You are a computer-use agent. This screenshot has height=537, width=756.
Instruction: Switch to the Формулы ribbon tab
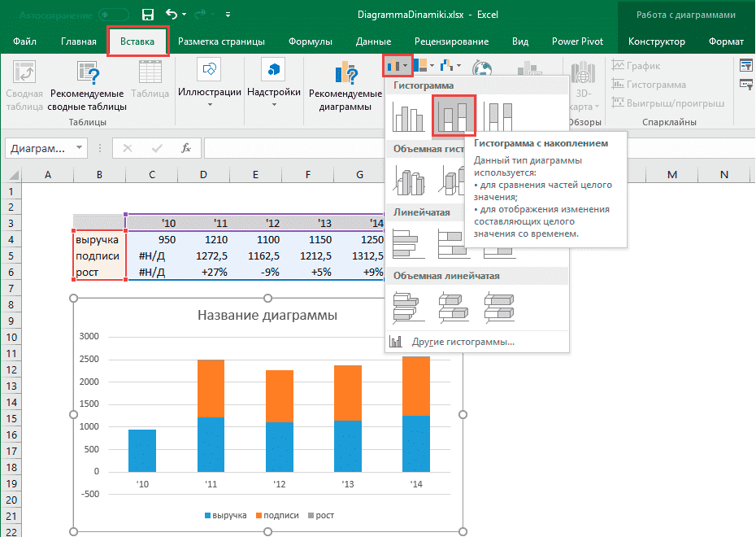pyautogui.click(x=310, y=41)
